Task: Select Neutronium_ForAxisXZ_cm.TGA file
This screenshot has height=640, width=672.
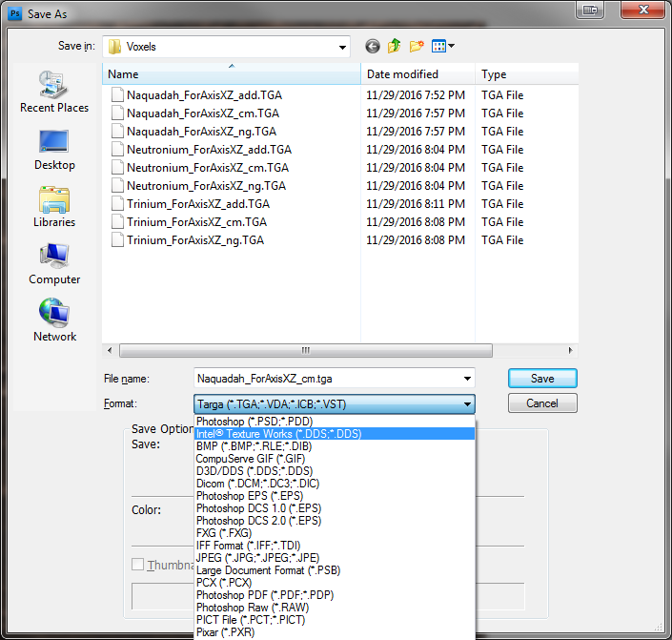Action: pyautogui.click(x=208, y=167)
